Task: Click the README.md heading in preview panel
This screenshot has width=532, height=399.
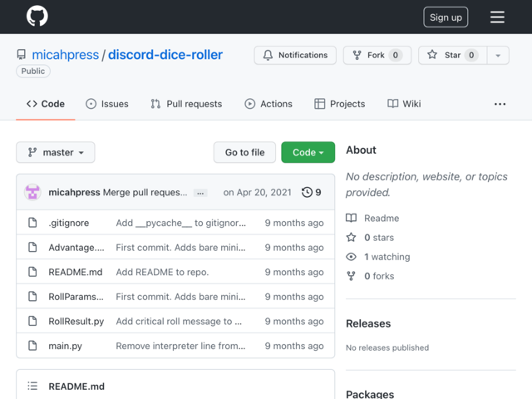Action: point(76,387)
